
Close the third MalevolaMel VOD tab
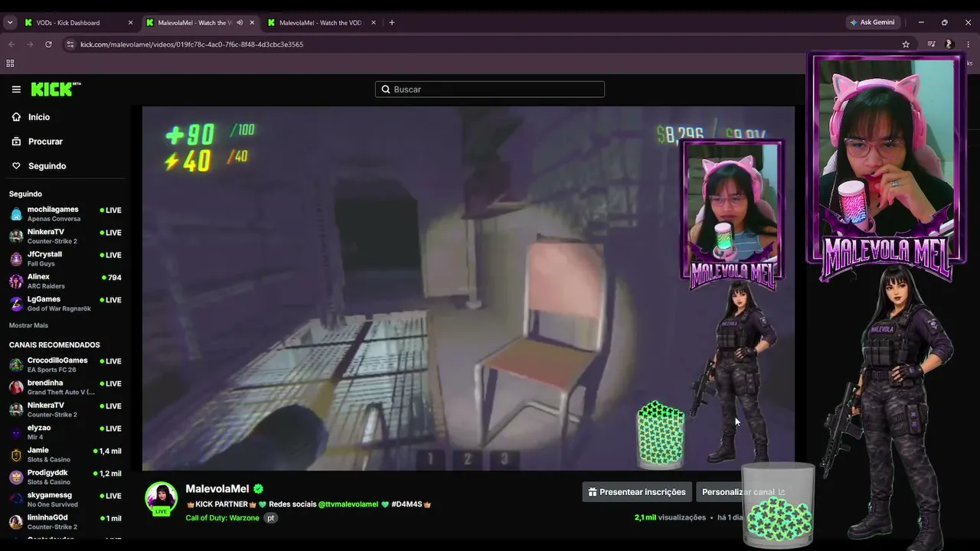coord(374,23)
